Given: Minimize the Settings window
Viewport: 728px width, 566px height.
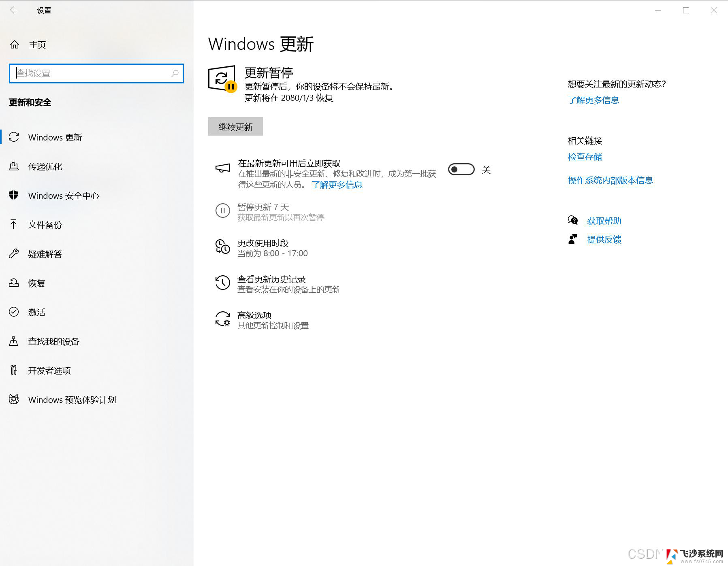Looking at the screenshot, I should click(658, 11).
